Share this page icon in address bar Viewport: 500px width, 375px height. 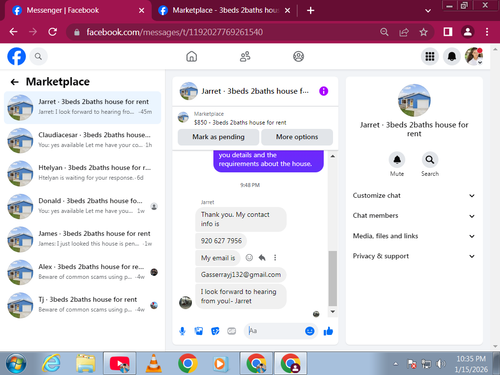(404, 32)
